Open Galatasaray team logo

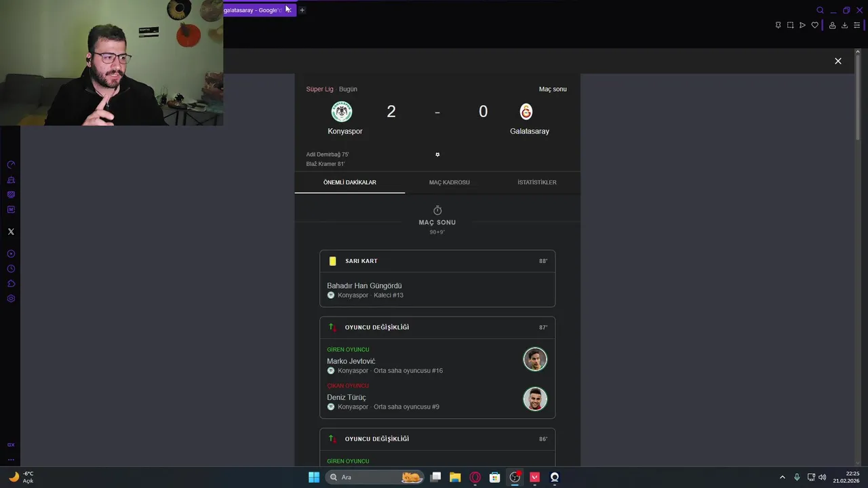[x=526, y=111]
